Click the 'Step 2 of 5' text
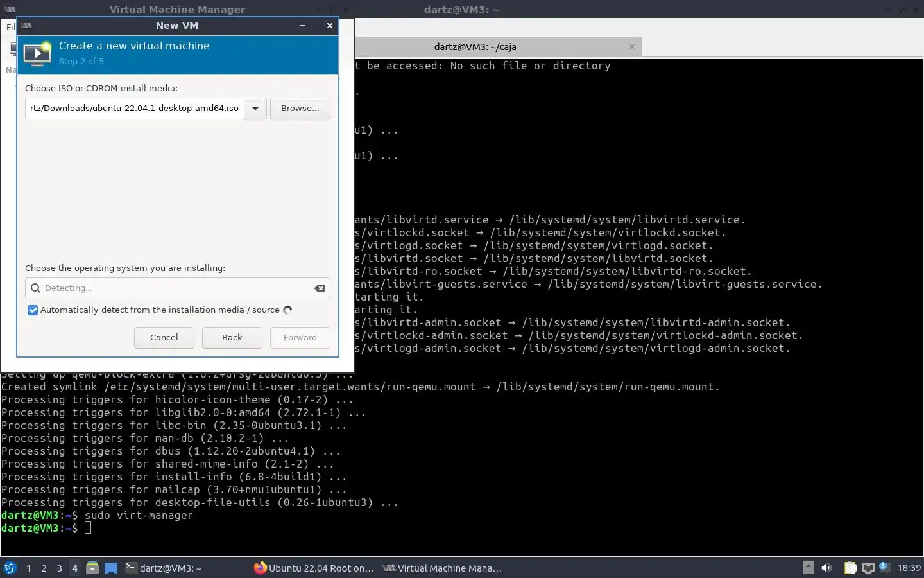924x578 pixels. coord(81,62)
